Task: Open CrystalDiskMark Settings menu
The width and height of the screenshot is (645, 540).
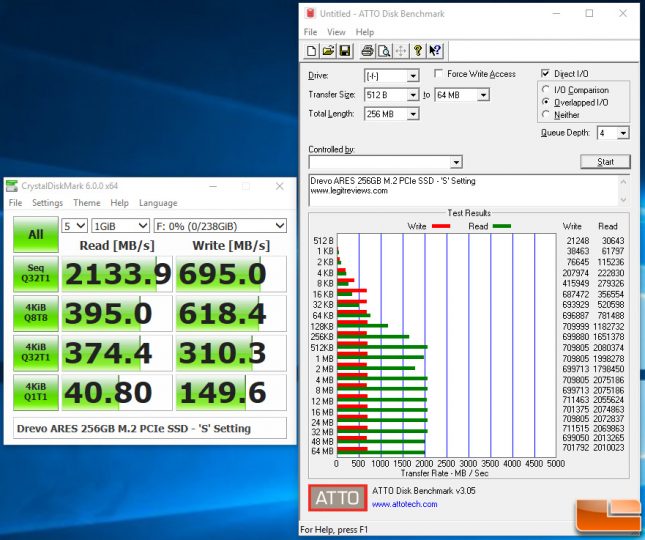Action: [x=47, y=203]
